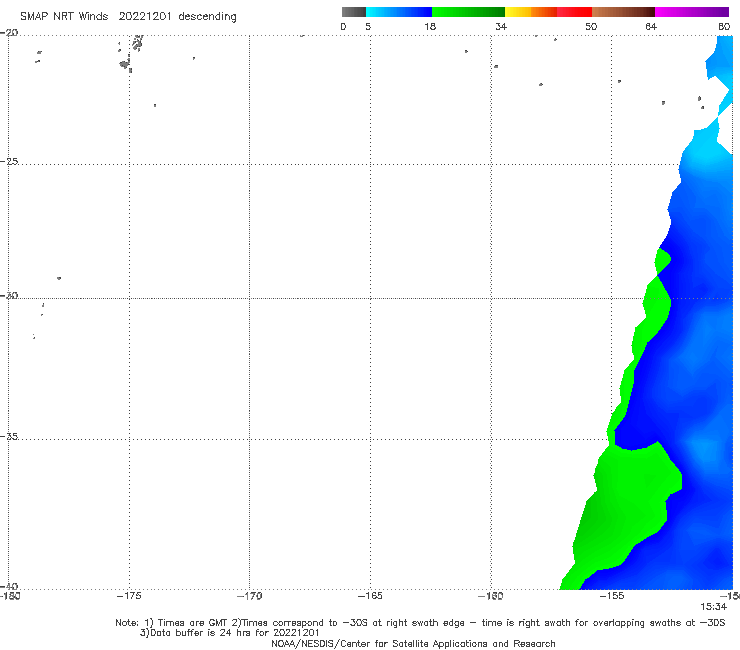Click the latitude label '-25'
This screenshot has height=650, width=740.
[x=10, y=161]
